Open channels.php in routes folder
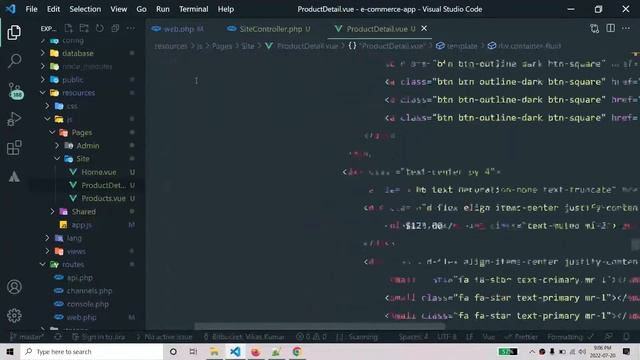 (x=89, y=291)
